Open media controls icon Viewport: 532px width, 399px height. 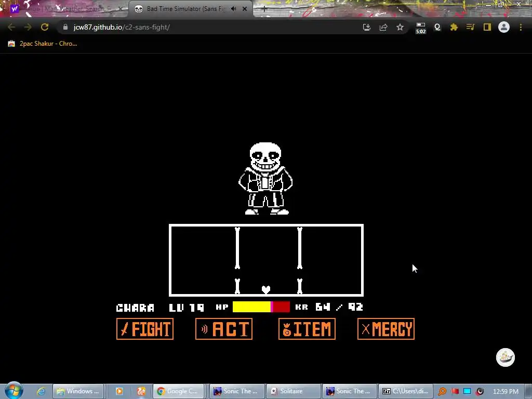470,27
